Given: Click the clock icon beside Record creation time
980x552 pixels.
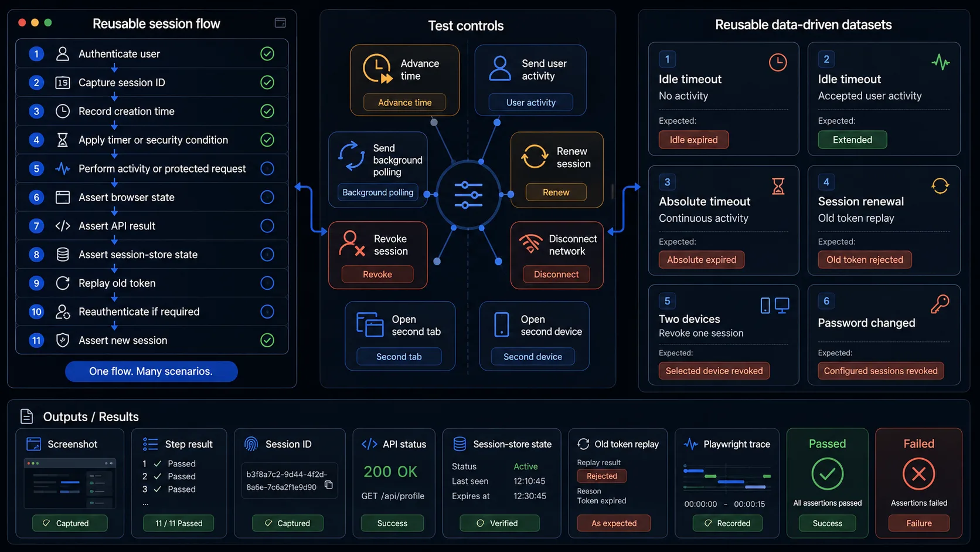Looking at the screenshot, I should point(63,111).
